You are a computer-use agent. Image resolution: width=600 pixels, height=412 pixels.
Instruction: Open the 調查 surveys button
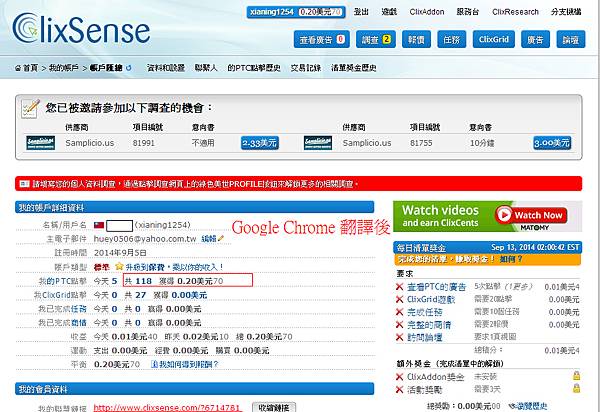[x=376, y=39]
